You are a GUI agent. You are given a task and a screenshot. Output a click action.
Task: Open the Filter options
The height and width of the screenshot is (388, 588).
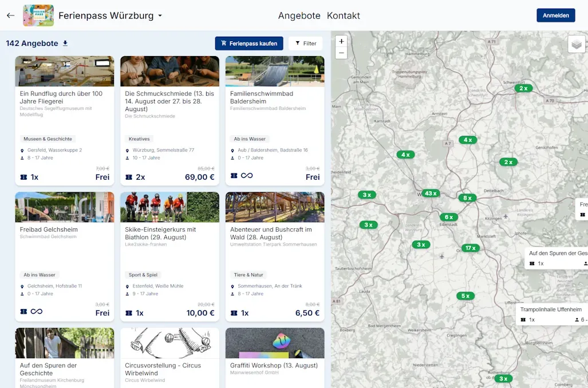point(305,43)
